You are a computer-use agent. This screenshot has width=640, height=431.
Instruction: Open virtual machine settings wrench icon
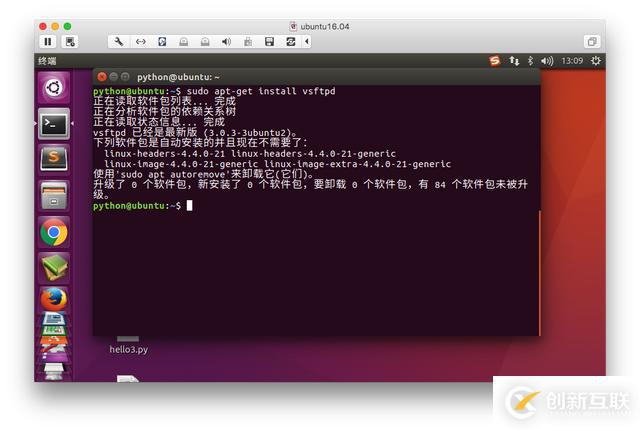(x=119, y=42)
